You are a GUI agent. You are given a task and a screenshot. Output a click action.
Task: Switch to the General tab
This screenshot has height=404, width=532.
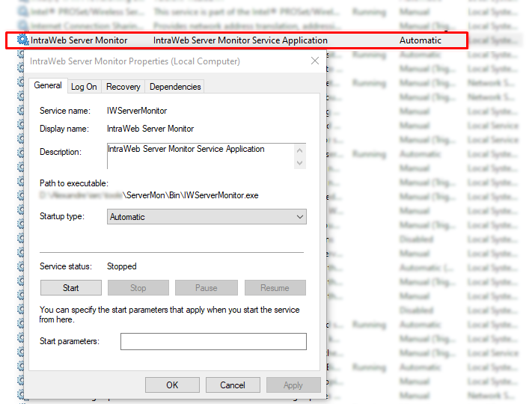(x=48, y=85)
